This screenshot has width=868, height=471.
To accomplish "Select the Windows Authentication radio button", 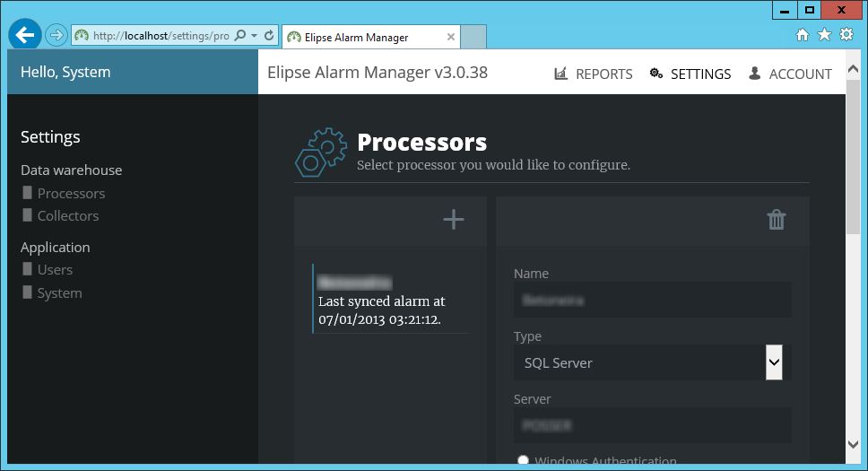I will coord(523,461).
